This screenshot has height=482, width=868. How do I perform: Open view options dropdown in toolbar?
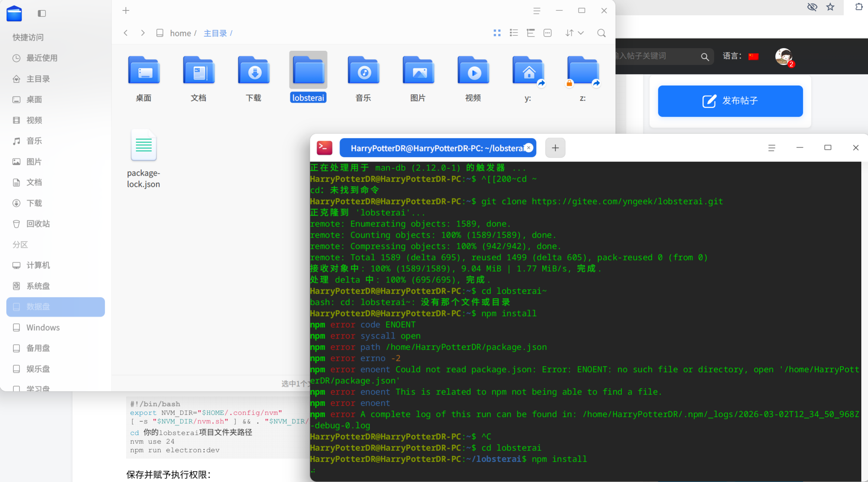click(x=547, y=33)
